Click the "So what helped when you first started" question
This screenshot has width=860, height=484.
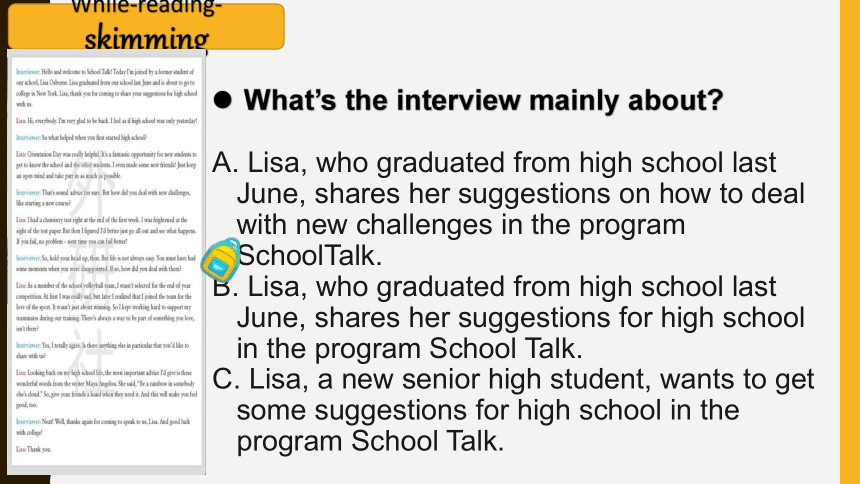coord(81,137)
